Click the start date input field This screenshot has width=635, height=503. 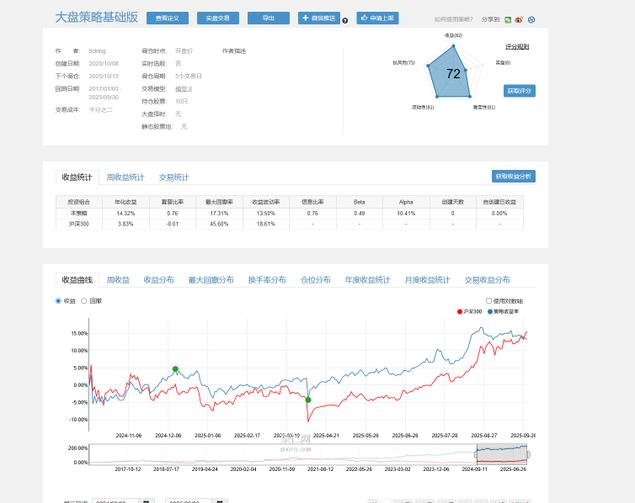click(x=115, y=499)
